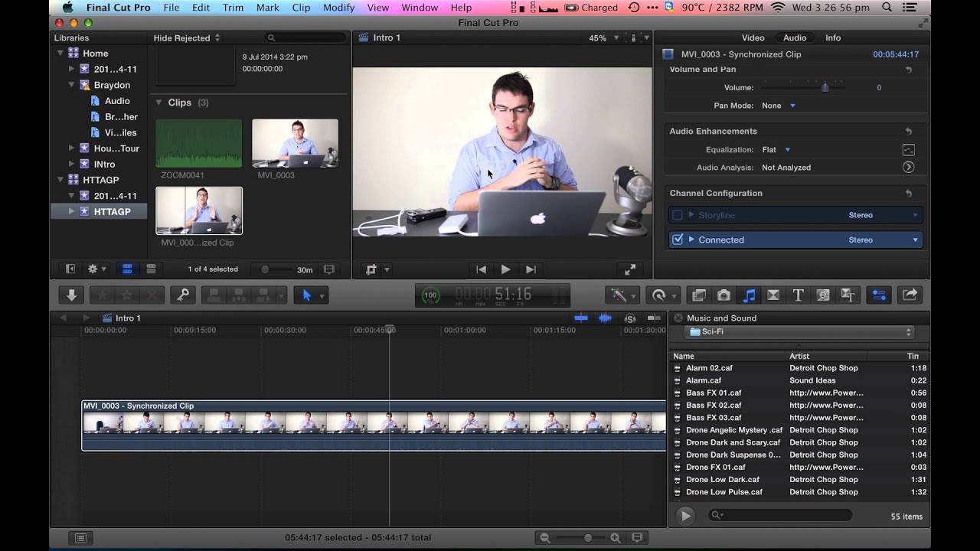Enter full screen viewer mode
The image size is (980, 551).
click(x=629, y=269)
